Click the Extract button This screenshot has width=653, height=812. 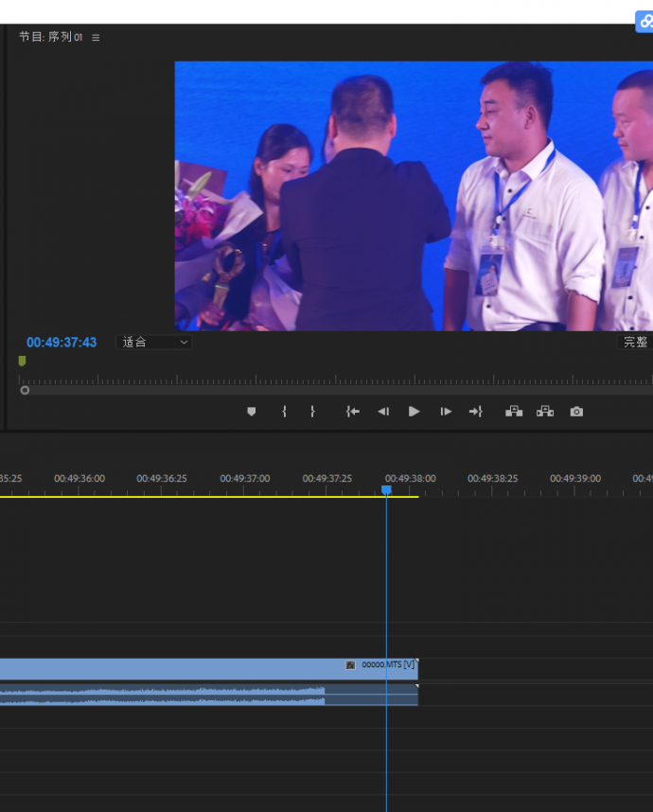coord(545,412)
